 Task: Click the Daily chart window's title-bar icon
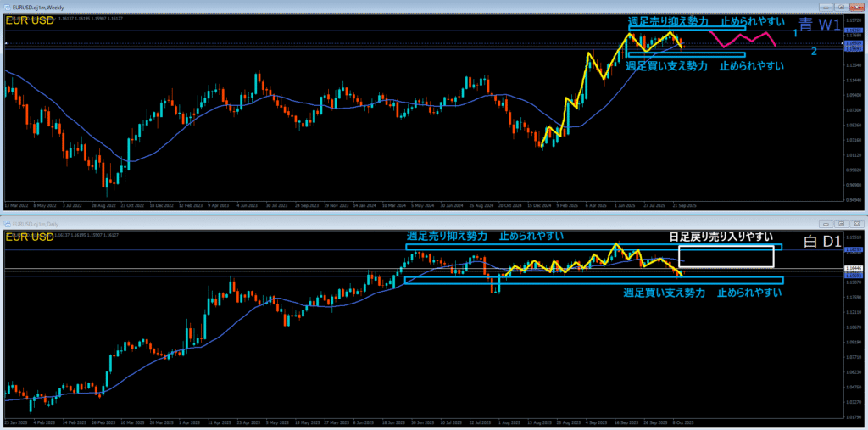(x=7, y=224)
